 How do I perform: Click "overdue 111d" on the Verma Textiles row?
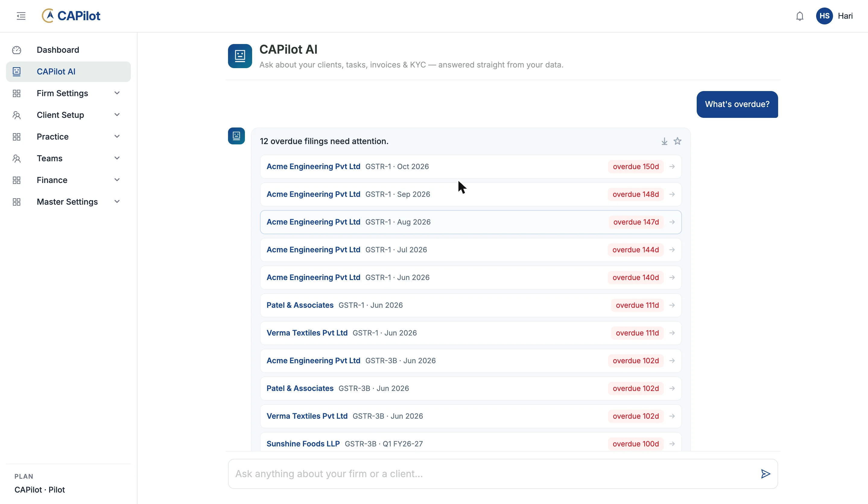(x=637, y=333)
